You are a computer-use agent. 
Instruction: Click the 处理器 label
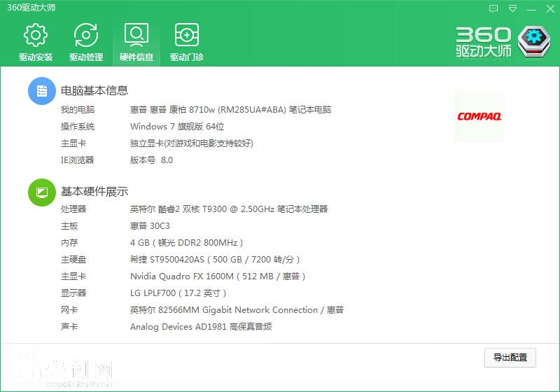pos(73,209)
